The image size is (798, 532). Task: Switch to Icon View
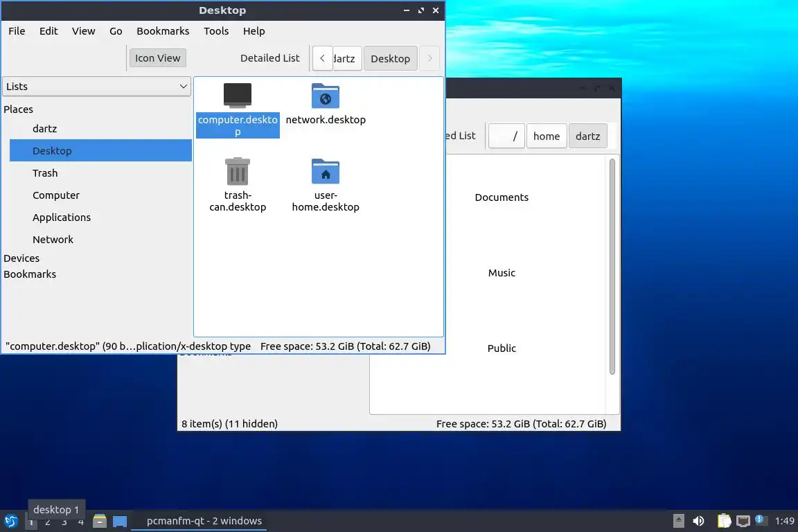coord(158,58)
